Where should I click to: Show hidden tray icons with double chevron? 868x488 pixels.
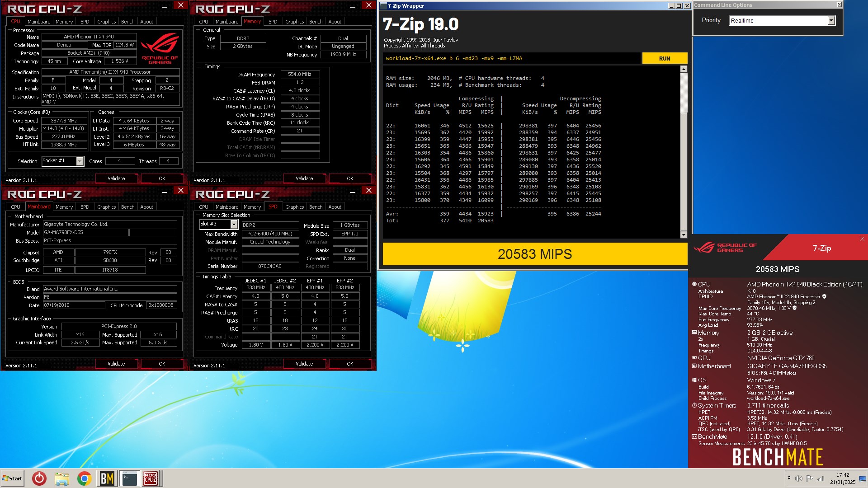point(789,478)
